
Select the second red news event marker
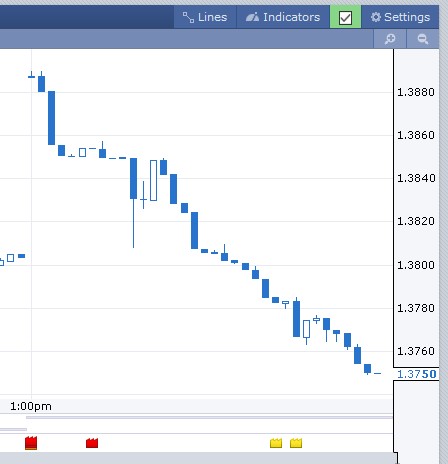coord(92,443)
